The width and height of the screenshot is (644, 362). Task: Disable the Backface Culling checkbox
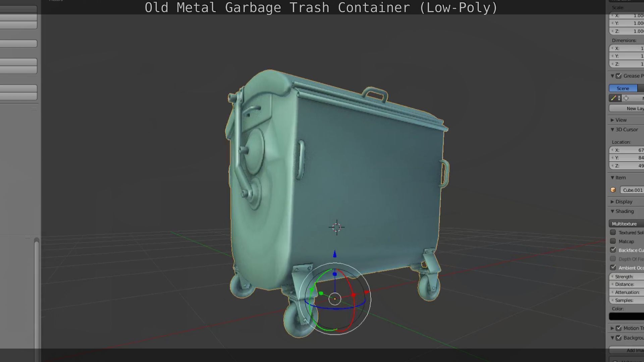[x=613, y=250]
